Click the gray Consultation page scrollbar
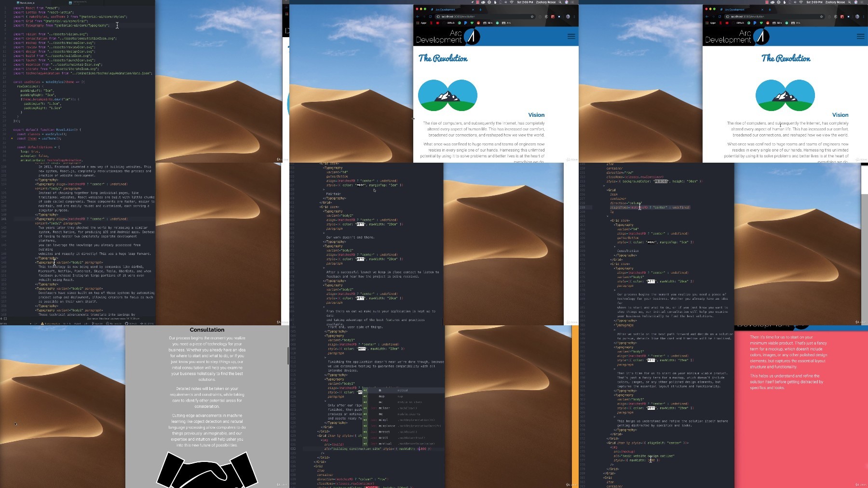 [288, 356]
